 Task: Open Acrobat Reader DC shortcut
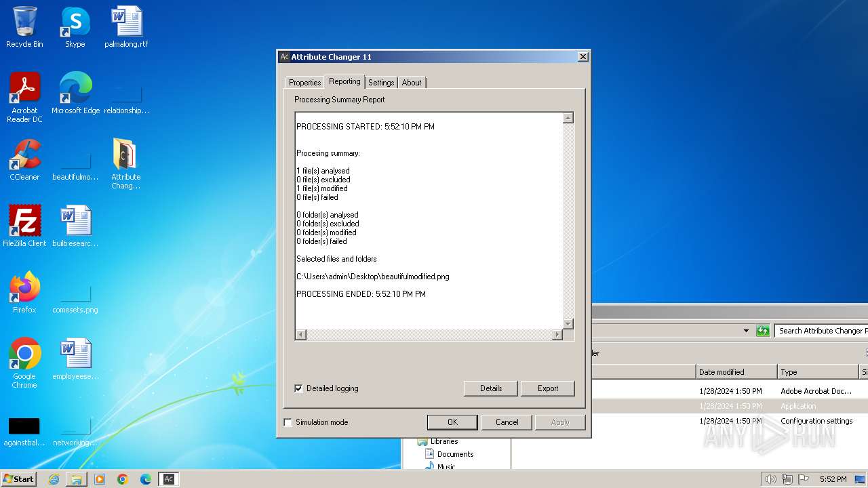click(x=24, y=97)
